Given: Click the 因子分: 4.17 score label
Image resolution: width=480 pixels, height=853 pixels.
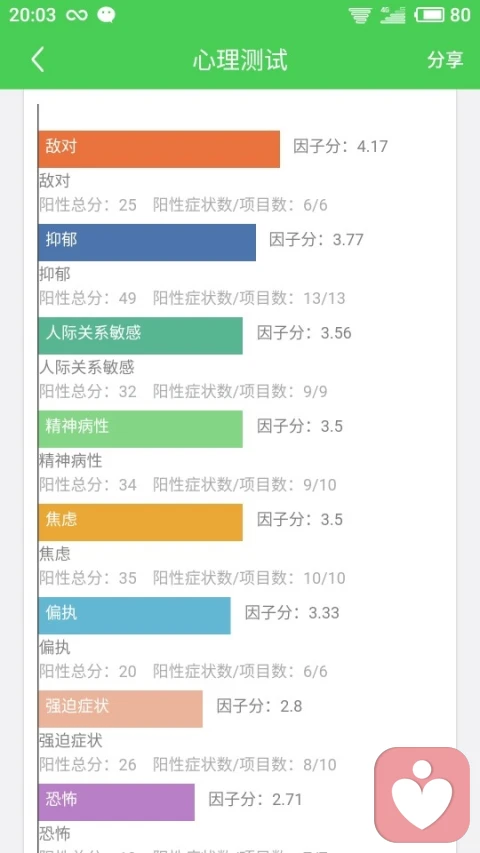Looking at the screenshot, I should pos(341,146).
